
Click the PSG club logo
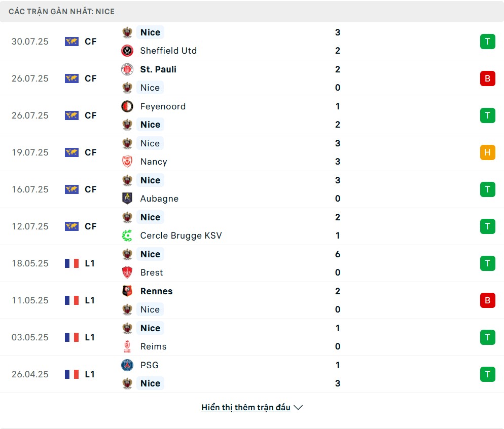click(127, 365)
